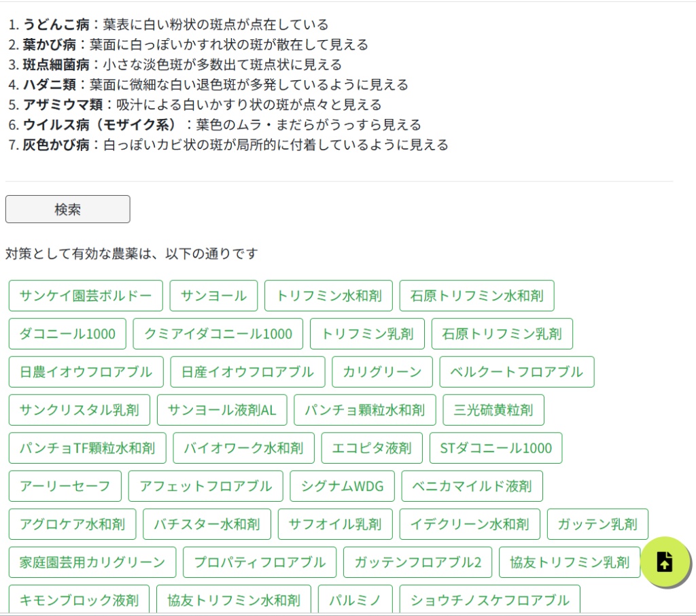Select the サンヨール pesticide tag
The width and height of the screenshot is (696, 616).
click(x=213, y=296)
